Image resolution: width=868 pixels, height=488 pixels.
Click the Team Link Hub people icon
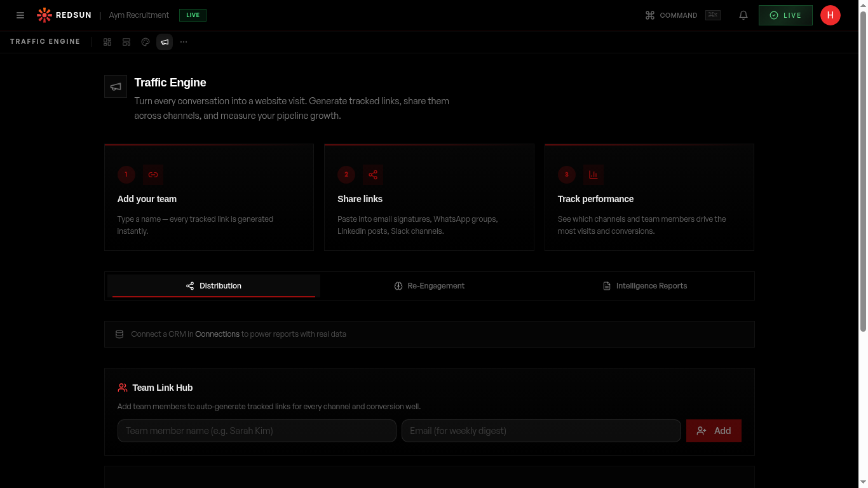point(122,387)
